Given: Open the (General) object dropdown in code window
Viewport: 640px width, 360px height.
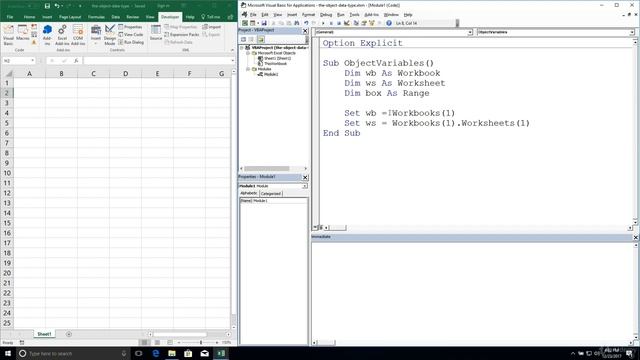Looking at the screenshot, I should click(470, 32).
